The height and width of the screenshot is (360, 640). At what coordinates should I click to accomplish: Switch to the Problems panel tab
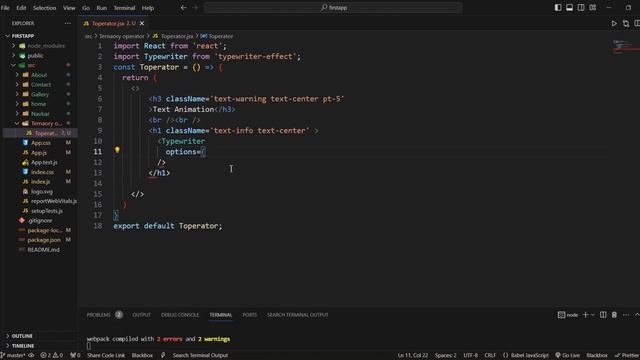click(x=98, y=315)
